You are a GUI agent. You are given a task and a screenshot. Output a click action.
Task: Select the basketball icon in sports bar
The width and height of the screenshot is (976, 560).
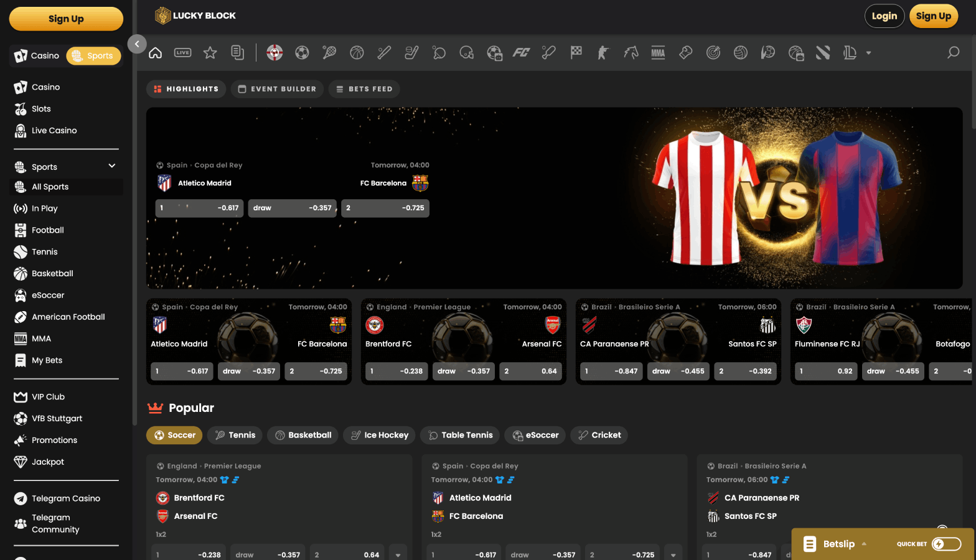(357, 53)
